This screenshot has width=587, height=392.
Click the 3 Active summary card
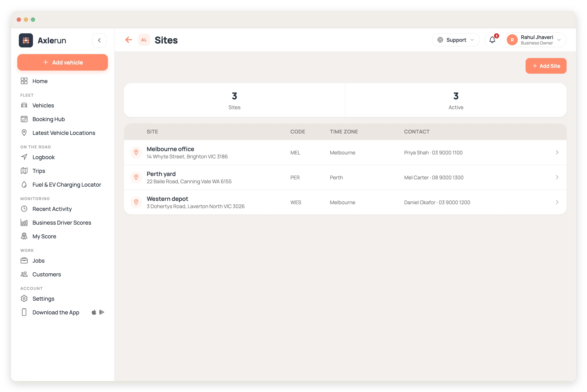tap(456, 100)
